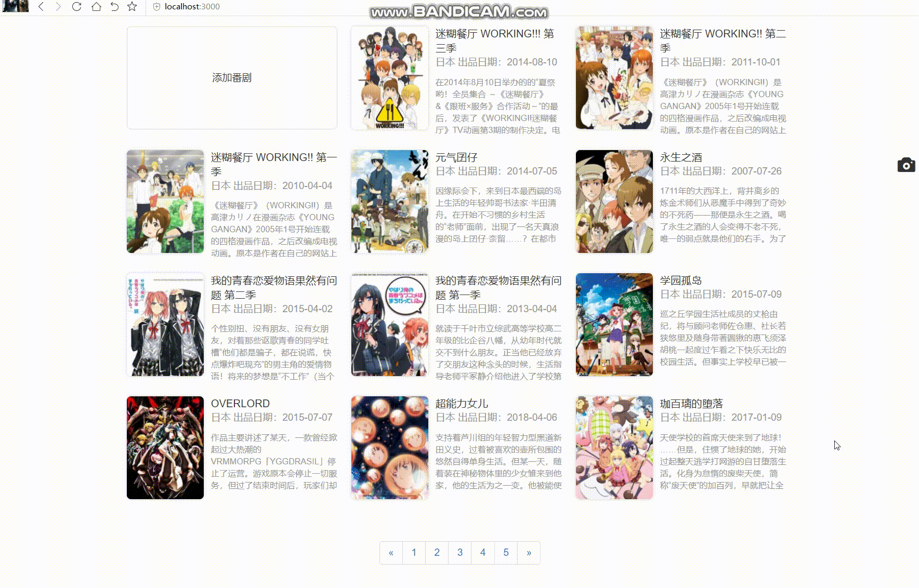
Task: Click the 元气团仔 title
Action: pos(456,157)
